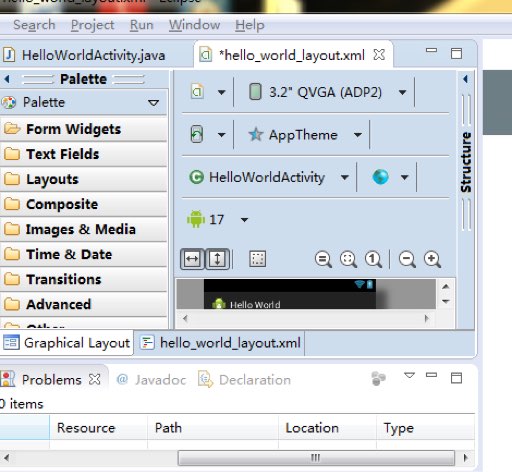Click the layout canvas scroll-down arrow
The width and height of the screenshot is (512, 472).
446,301
